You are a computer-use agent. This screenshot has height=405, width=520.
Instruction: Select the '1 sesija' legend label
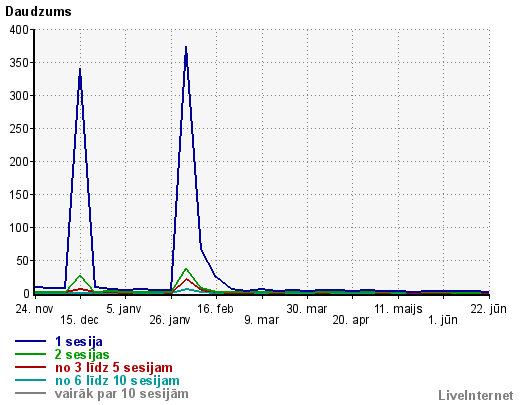click(x=79, y=341)
